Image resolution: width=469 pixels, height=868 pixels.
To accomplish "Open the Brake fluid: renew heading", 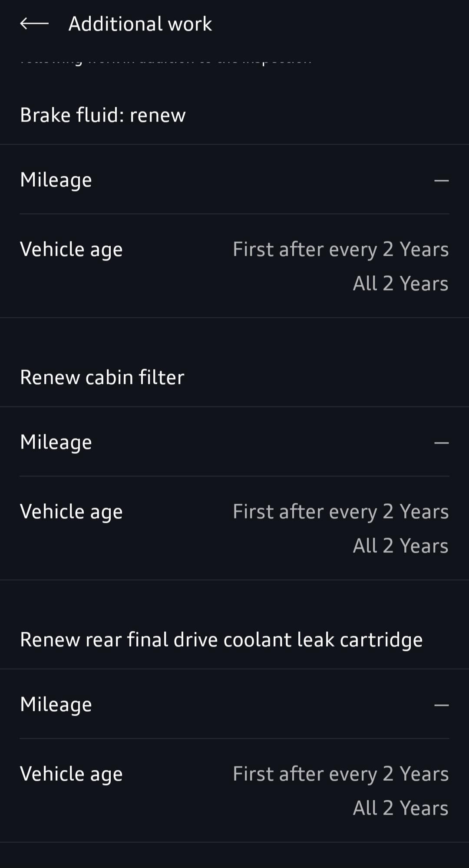I will click(103, 115).
